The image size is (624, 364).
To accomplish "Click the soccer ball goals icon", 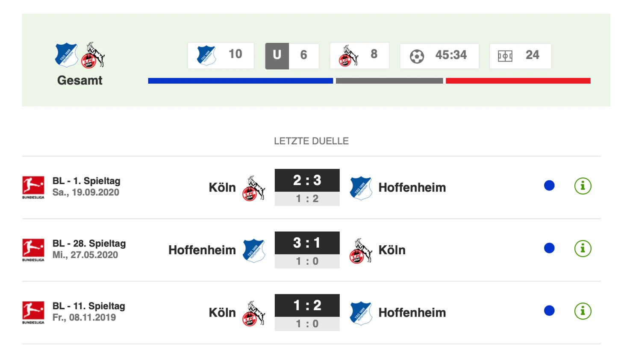I will tap(417, 56).
